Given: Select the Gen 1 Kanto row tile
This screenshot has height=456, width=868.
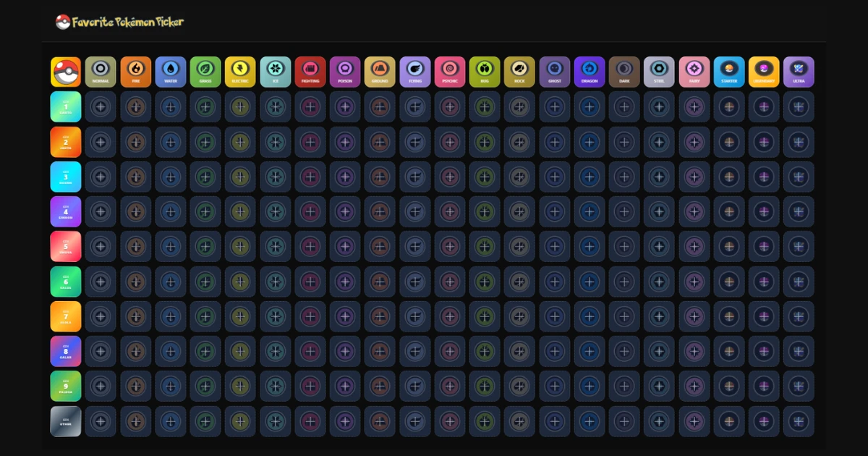Looking at the screenshot, I should [66, 106].
